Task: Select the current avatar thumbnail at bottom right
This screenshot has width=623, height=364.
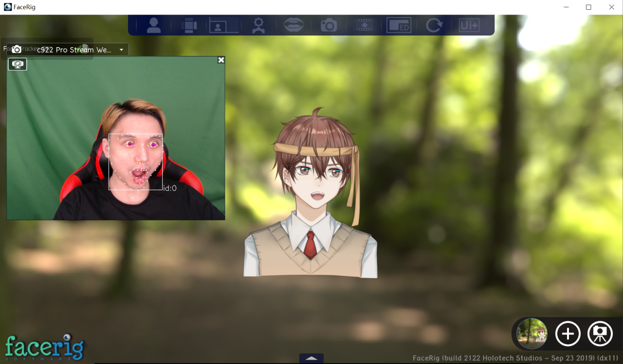Action: point(532,334)
